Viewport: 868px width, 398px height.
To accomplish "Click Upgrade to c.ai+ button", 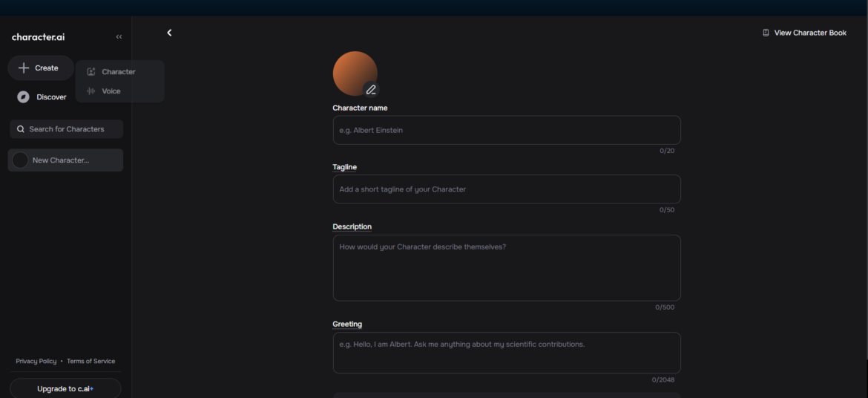I will pyautogui.click(x=65, y=388).
